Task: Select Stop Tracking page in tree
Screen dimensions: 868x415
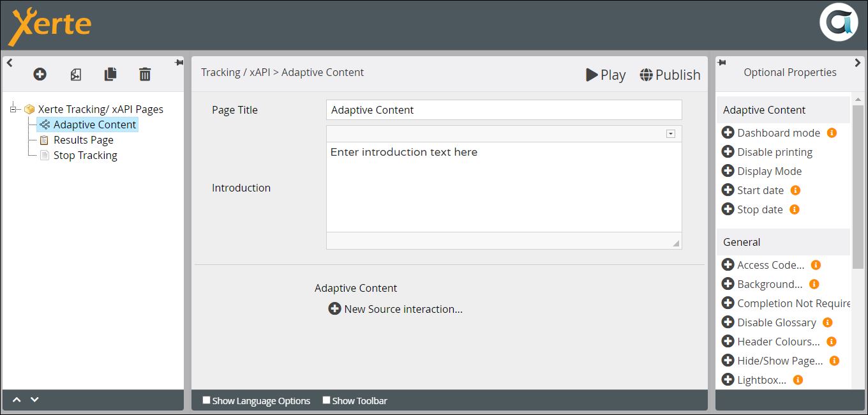Action: (x=85, y=155)
